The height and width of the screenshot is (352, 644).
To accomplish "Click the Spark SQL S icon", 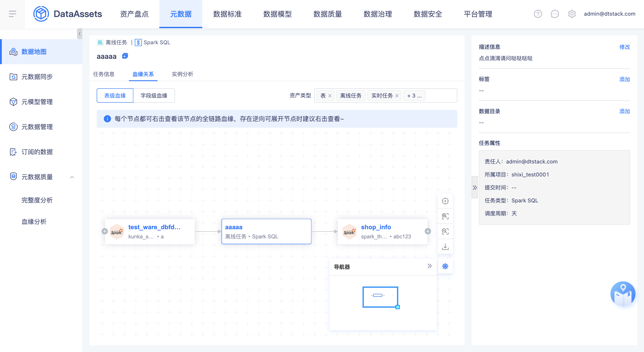I will click(x=138, y=42).
